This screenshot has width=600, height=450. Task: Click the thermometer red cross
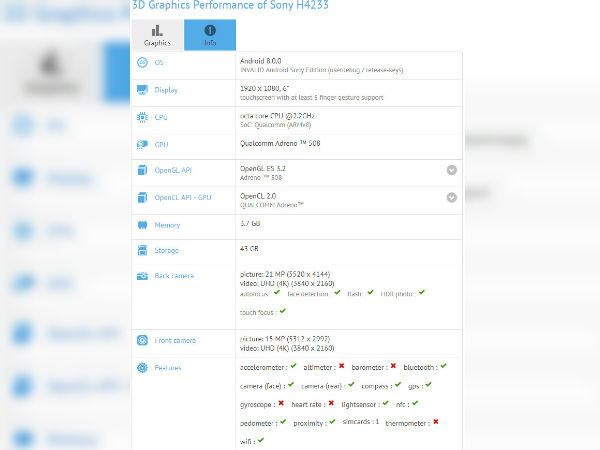coord(435,422)
